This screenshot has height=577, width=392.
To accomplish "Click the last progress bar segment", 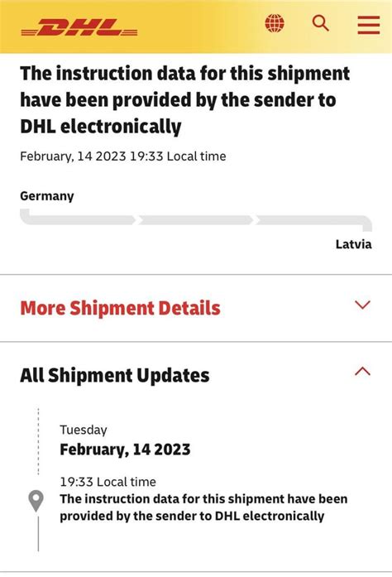I will click(314, 222).
